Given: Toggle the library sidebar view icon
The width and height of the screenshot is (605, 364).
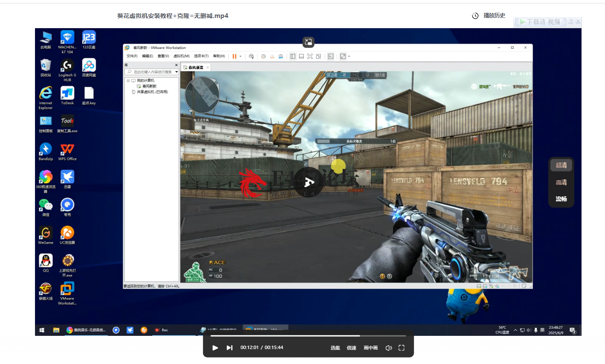Looking at the screenshot, I should 293,56.
